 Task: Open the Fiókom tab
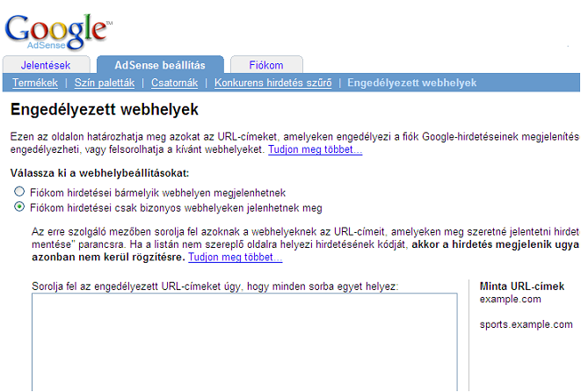coord(266,65)
